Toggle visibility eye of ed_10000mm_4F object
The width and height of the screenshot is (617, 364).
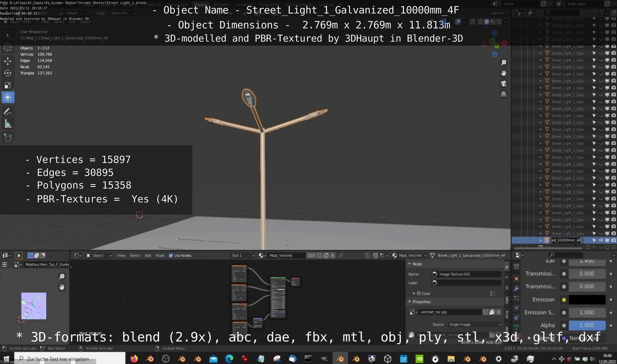601,240
